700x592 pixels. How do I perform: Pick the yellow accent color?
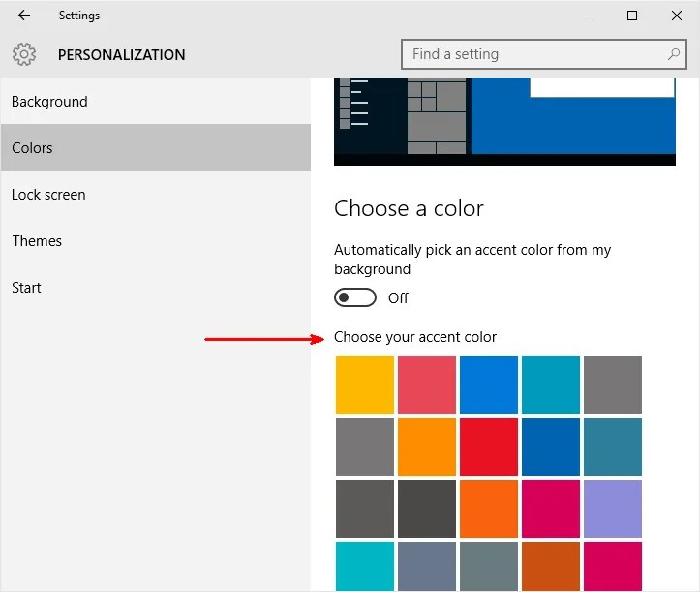pos(365,385)
